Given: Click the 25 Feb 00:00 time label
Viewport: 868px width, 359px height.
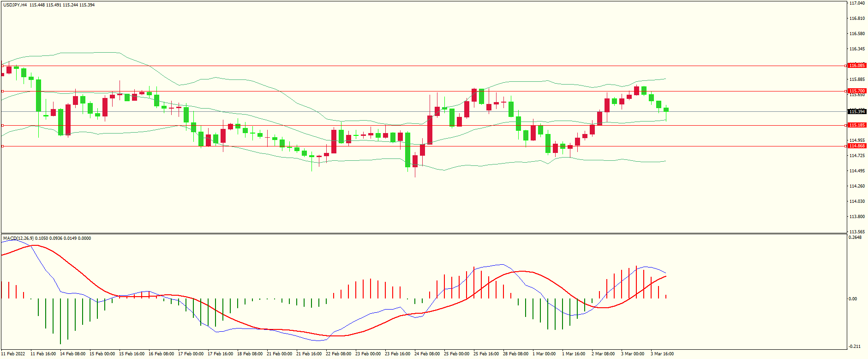Looking at the screenshot, I should (456, 354).
